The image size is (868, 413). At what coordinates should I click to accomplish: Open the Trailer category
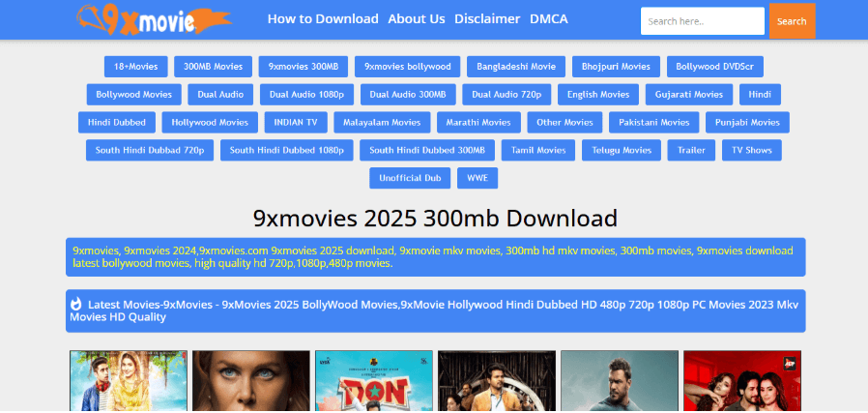(691, 150)
